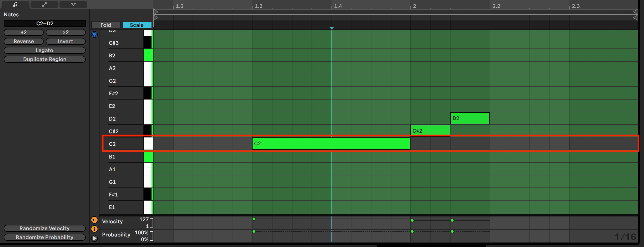Click the Legato button
This screenshot has height=247, width=644.
(x=45, y=50)
